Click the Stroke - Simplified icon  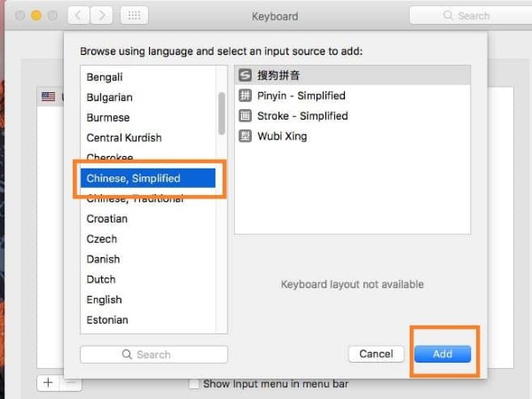(245, 116)
